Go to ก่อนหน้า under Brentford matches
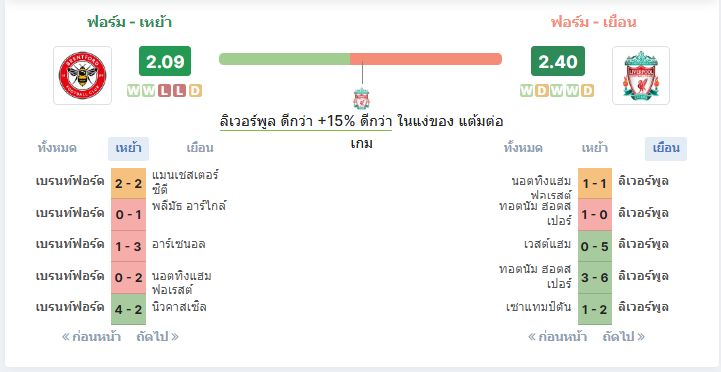This screenshot has height=372, width=721. click(92, 337)
